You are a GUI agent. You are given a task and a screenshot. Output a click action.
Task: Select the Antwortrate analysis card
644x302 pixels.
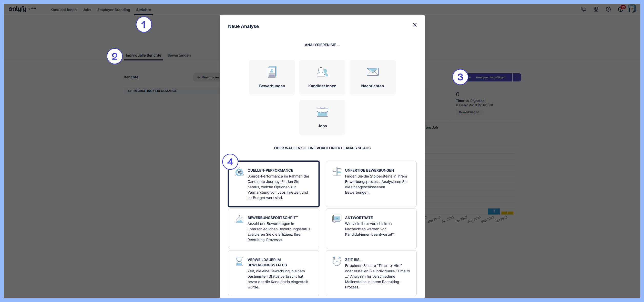[371, 228]
